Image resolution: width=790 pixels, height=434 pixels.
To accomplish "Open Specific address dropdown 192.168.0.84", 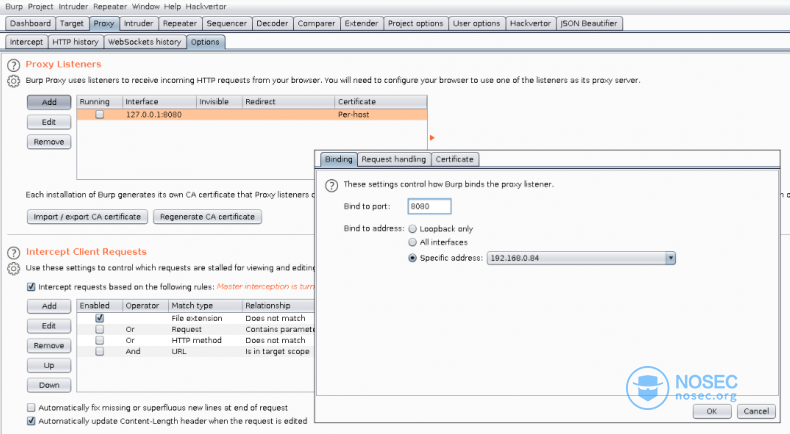I will tap(581, 258).
